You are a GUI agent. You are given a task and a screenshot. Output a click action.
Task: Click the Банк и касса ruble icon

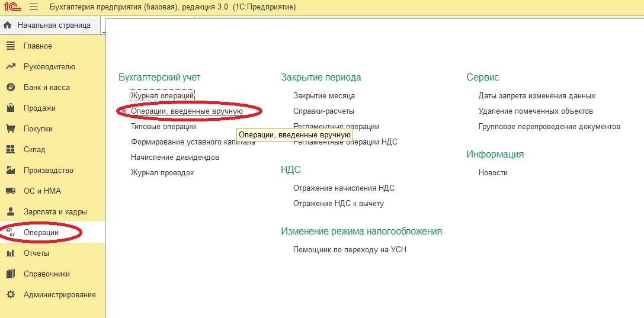[x=10, y=88]
